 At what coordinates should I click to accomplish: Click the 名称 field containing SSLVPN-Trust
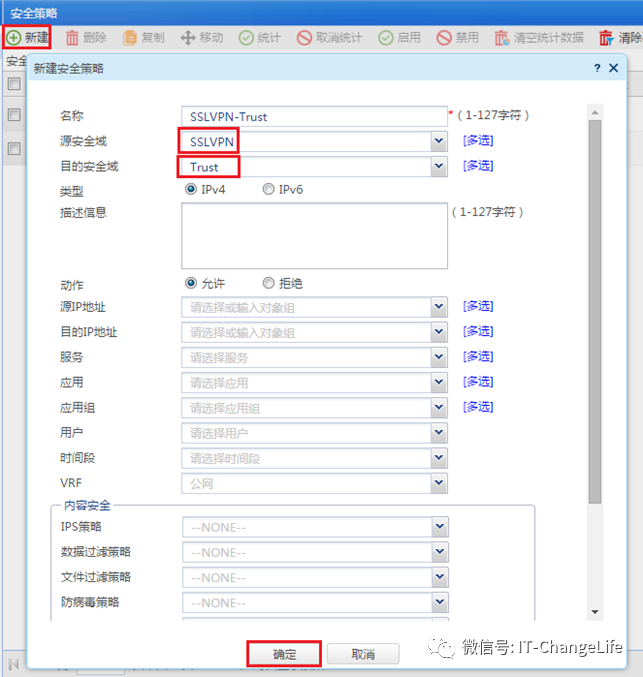click(x=314, y=117)
